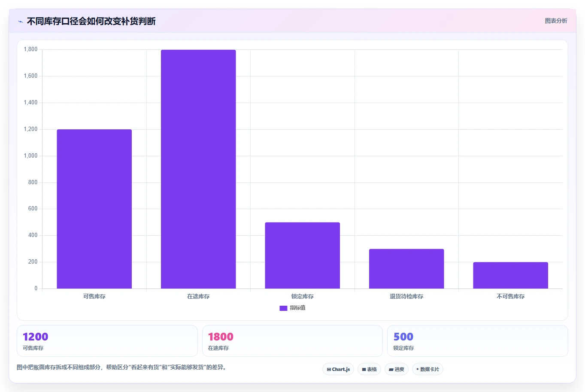Click the 图表分析 label in the header
Screen dimensions: 585x392
556,21
